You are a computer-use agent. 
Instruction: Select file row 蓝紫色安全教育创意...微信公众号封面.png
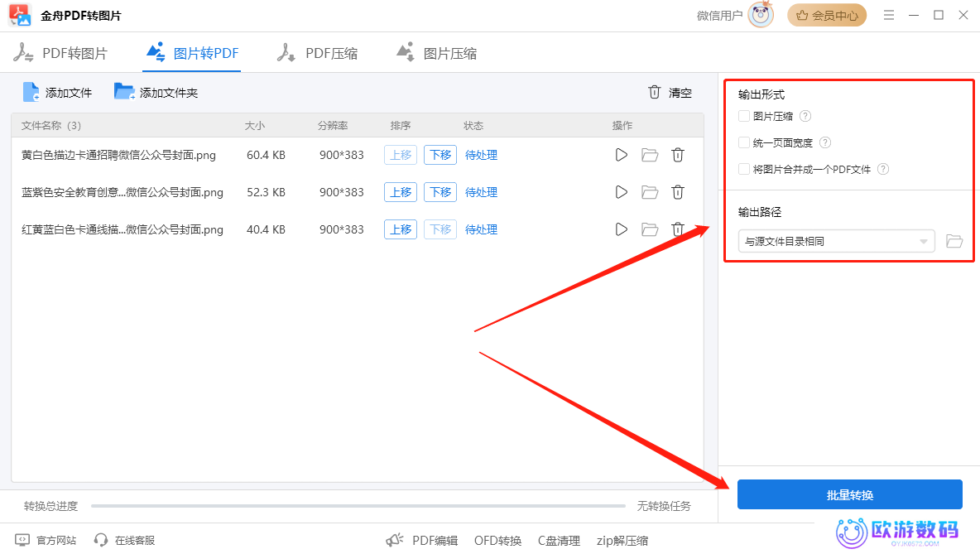coord(358,192)
